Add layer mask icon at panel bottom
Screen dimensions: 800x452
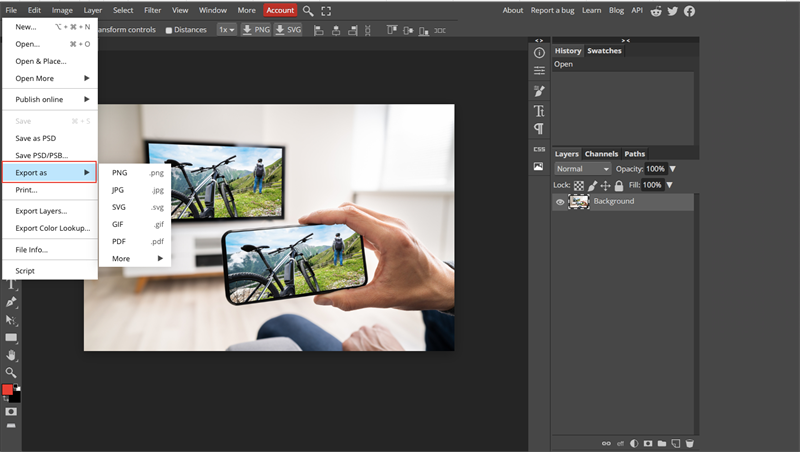tap(648, 443)
